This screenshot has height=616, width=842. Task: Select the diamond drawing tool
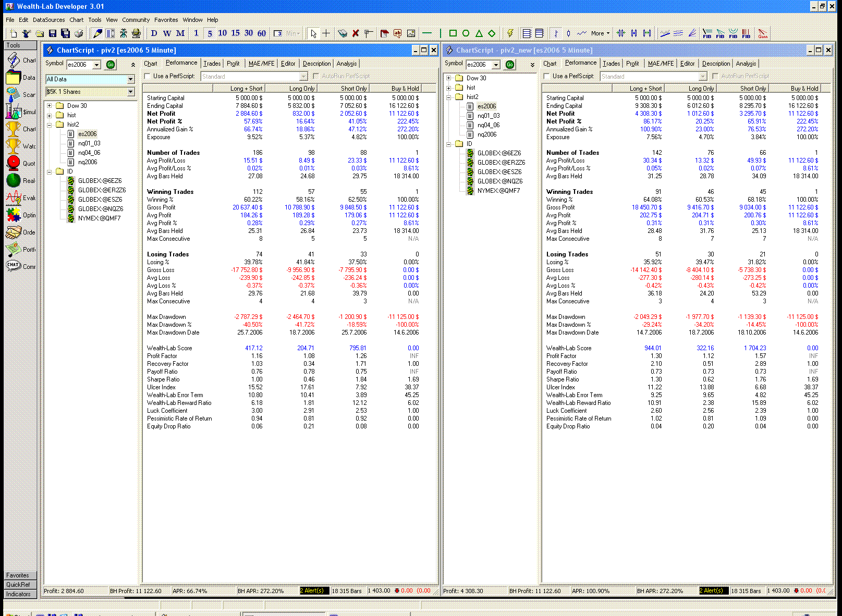point(492,33)
